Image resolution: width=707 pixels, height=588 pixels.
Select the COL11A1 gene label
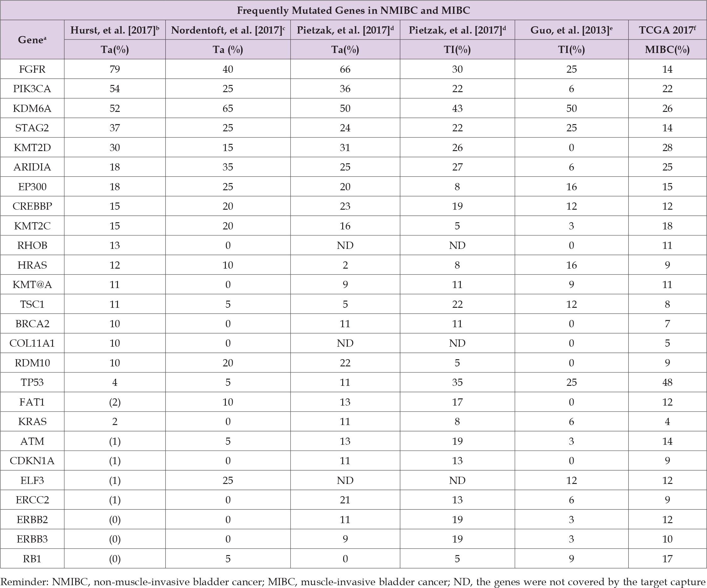[32, 343]
